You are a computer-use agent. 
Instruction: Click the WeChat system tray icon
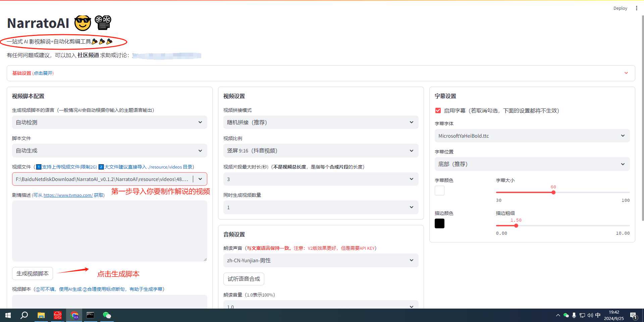click(566, 315)
